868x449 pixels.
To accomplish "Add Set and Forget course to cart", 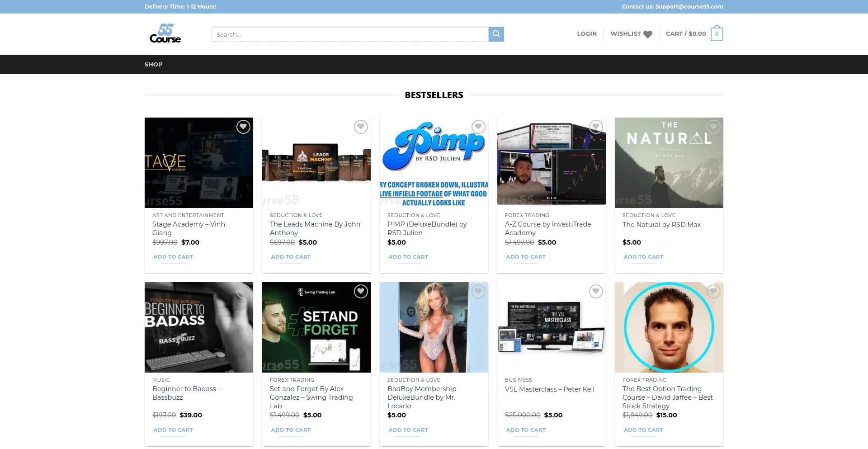I will tap(291, 430).
